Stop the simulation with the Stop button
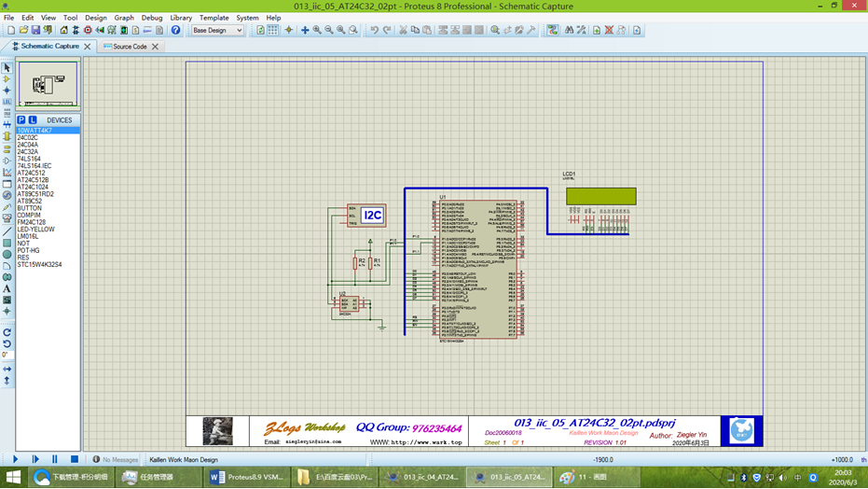Screen dimensions: 868x489 point(75,459)
